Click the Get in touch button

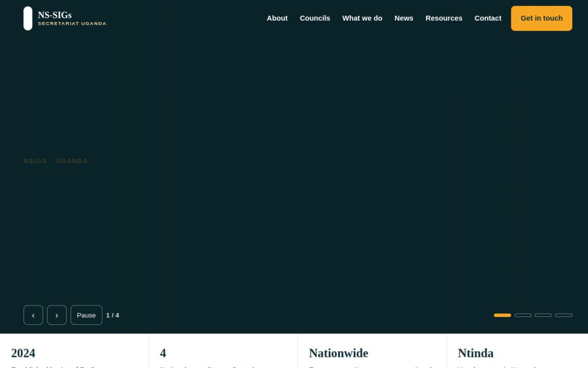click(x=542, y=18)
